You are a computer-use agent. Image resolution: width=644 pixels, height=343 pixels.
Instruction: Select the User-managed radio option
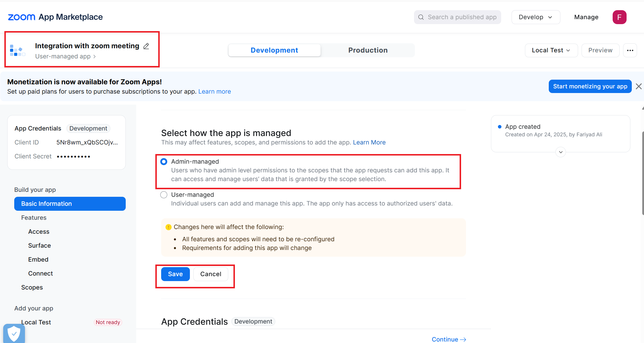coord(164,195)
